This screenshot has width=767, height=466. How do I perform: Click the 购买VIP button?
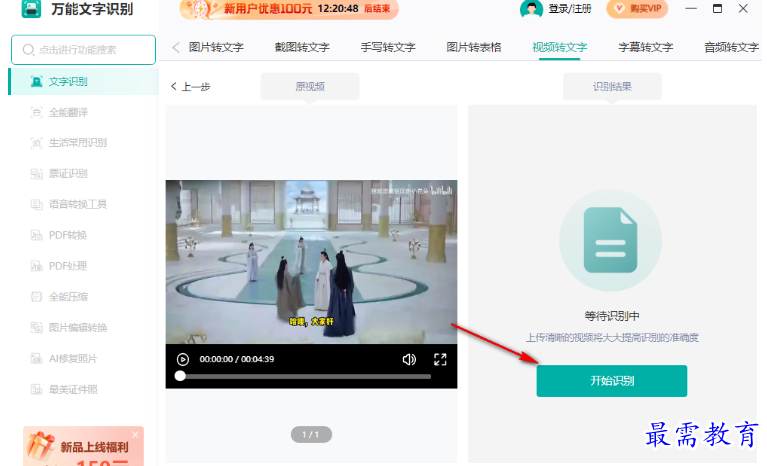point(637,9)
